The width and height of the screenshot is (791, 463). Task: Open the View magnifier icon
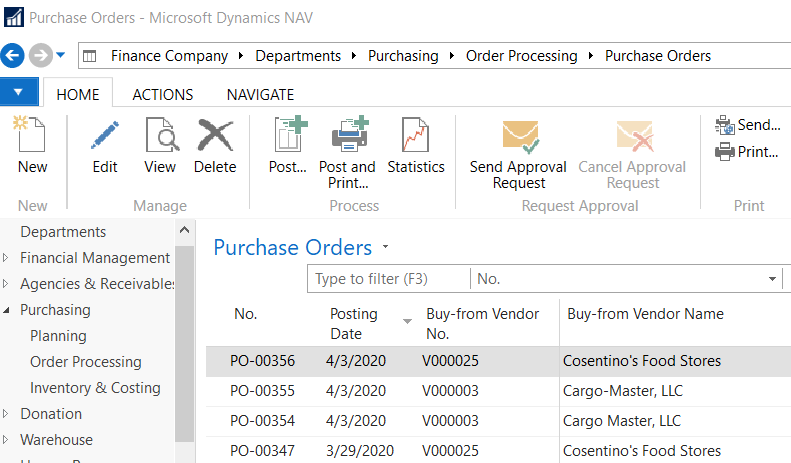(x=160, y=136)
